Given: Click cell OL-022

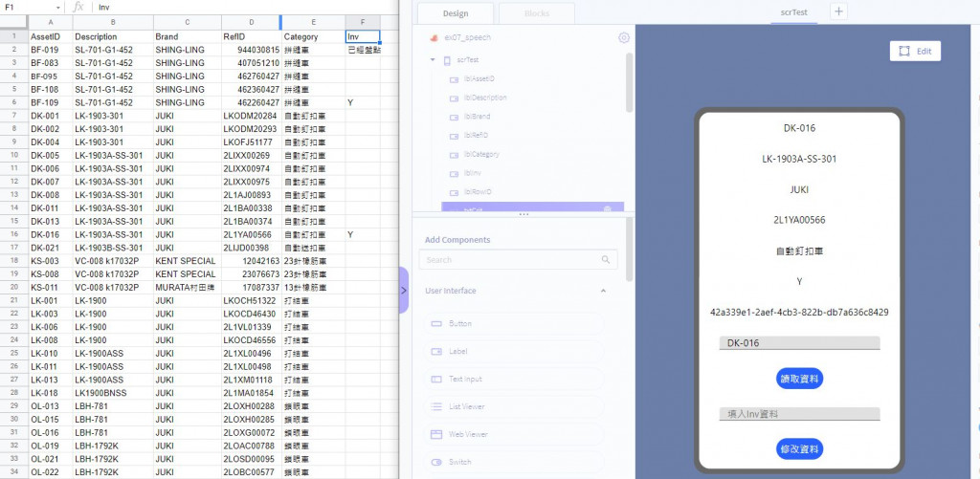Looking at the screenshot, I should coord(51,472).
